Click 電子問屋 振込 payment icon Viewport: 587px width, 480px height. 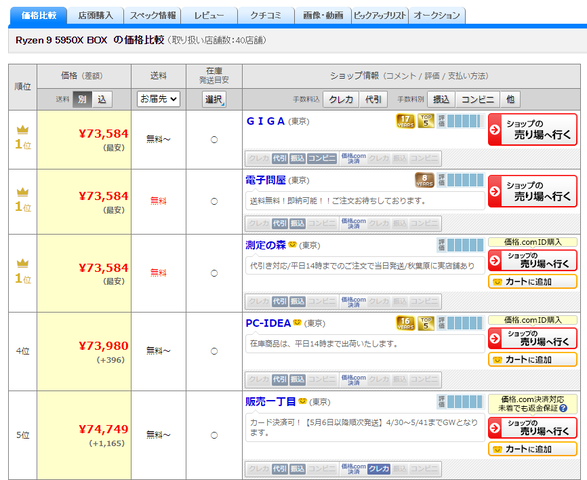tap(298, 224)
